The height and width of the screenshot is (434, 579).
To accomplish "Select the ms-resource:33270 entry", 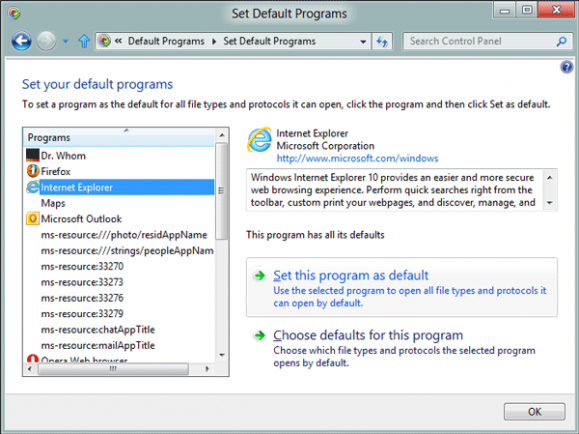I will (x=82, y=266).
